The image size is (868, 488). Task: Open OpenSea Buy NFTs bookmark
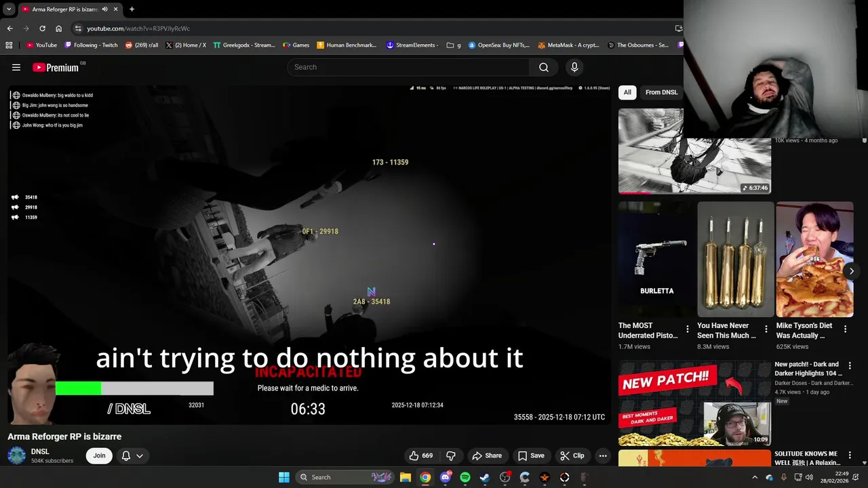[x=499, y=45]
